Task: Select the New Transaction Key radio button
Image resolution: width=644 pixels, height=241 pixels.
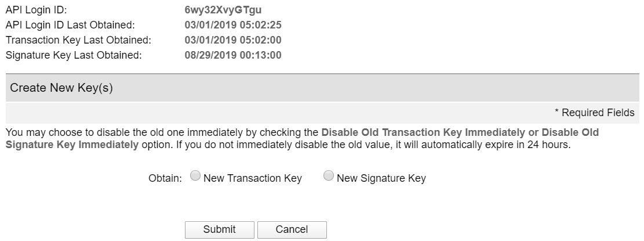Action: click(x=195, y=177)
